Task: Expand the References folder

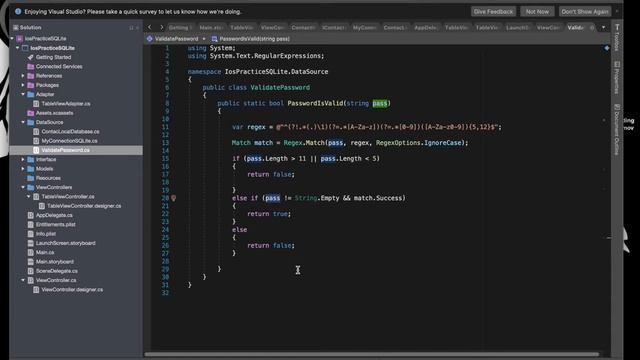Action: click(x=23, y=76)
